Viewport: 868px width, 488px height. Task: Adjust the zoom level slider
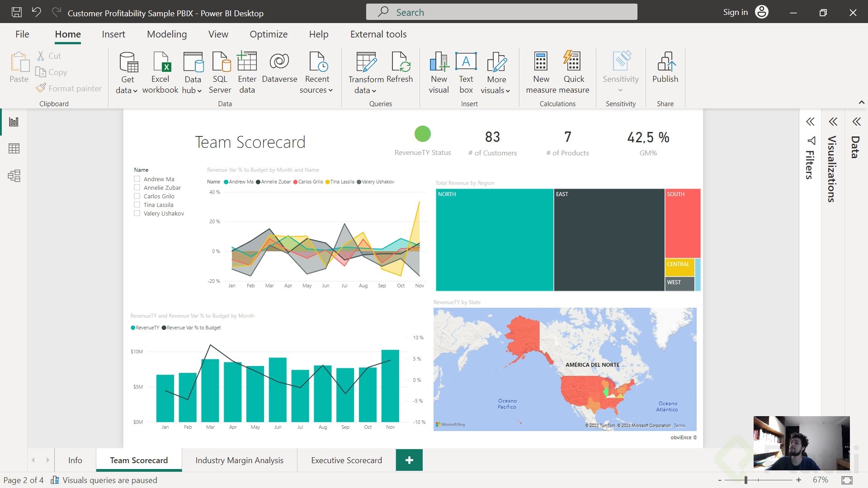coord(745,480)
